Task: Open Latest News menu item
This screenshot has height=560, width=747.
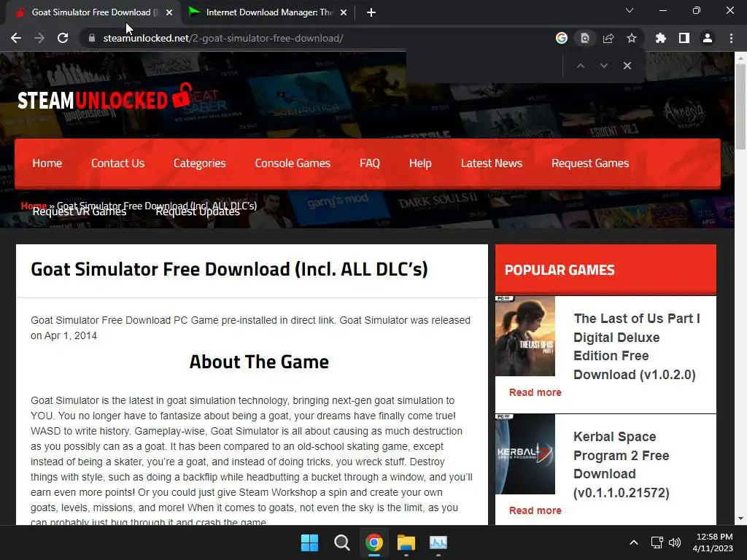Action: click(492, 163)
